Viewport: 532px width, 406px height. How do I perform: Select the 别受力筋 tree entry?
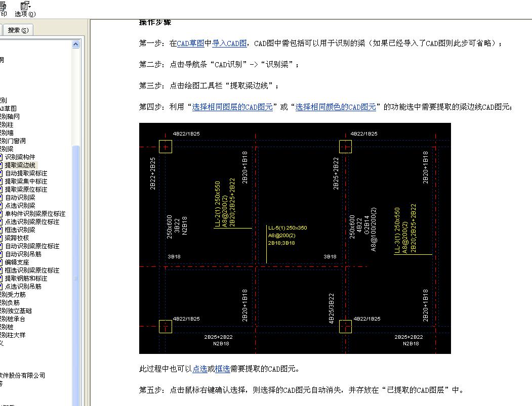tap(13, 294)
